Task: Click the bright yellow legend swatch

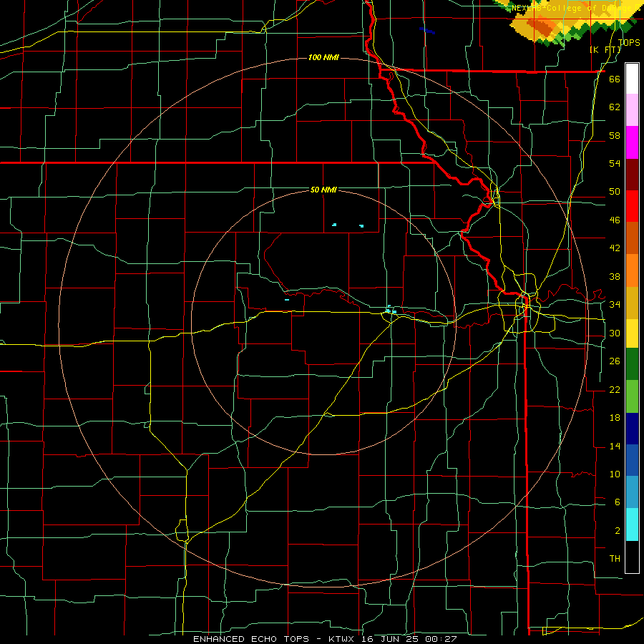Action: (x=632, y=333)
